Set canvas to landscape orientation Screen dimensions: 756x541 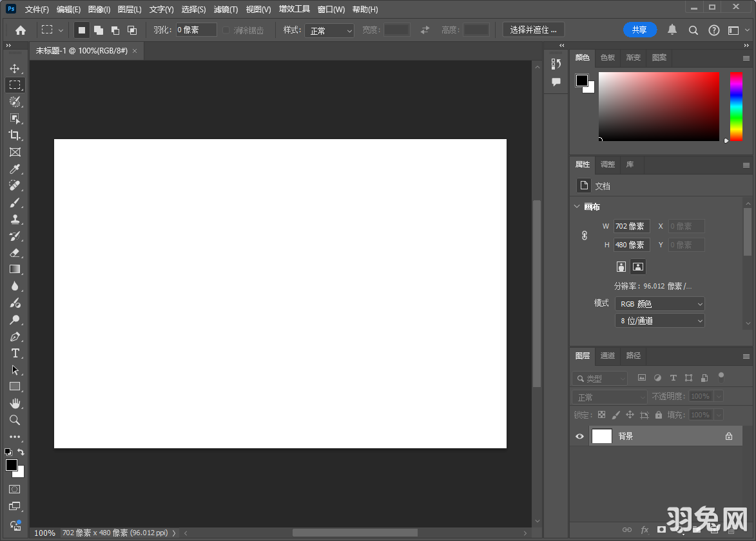point(638,267)
